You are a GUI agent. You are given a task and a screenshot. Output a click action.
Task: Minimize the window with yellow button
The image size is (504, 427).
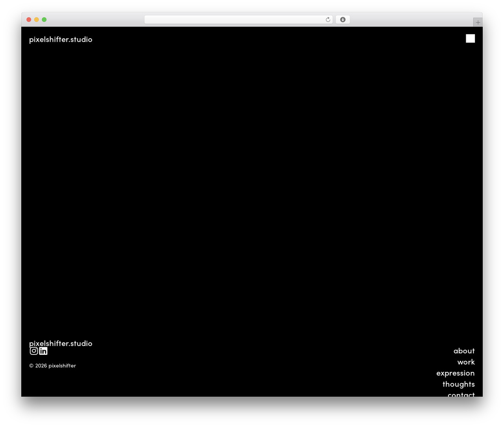(37, 20)
